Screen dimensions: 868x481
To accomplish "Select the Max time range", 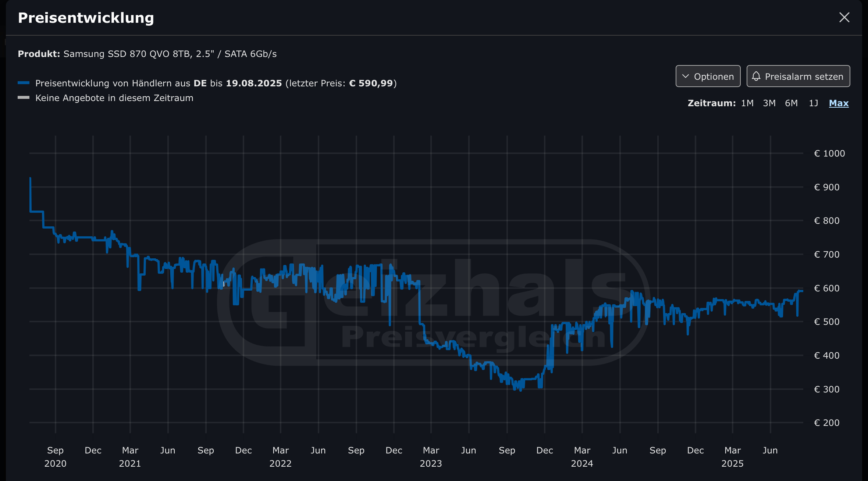I will (x=839, y=103).
